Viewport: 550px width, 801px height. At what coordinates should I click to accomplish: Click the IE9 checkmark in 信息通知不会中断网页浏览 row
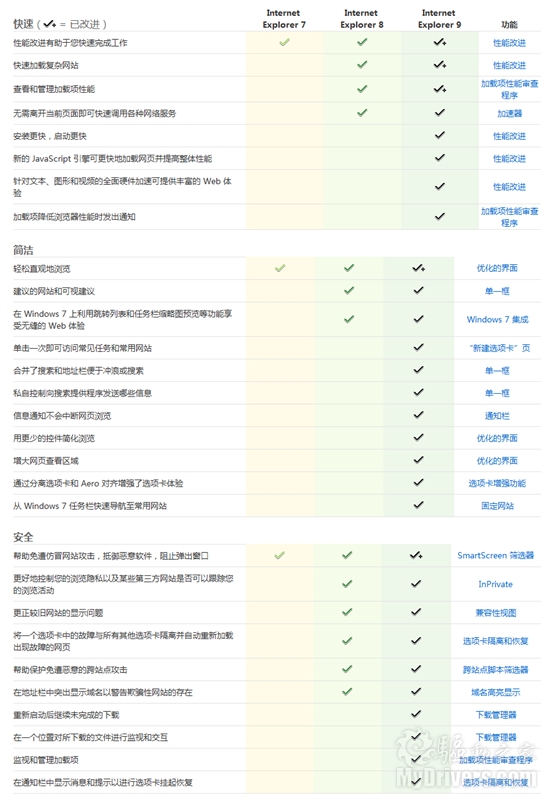point(418,414)
